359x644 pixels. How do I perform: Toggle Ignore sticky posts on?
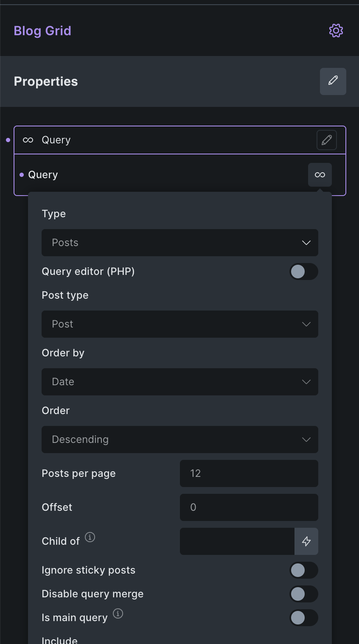click(x=303, y=570)
